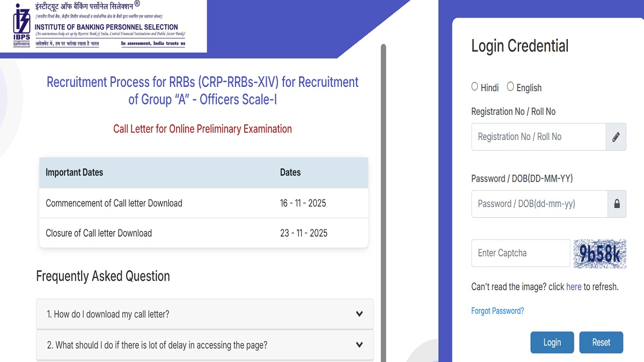Click the Password / DOB input field

(537, 204)
